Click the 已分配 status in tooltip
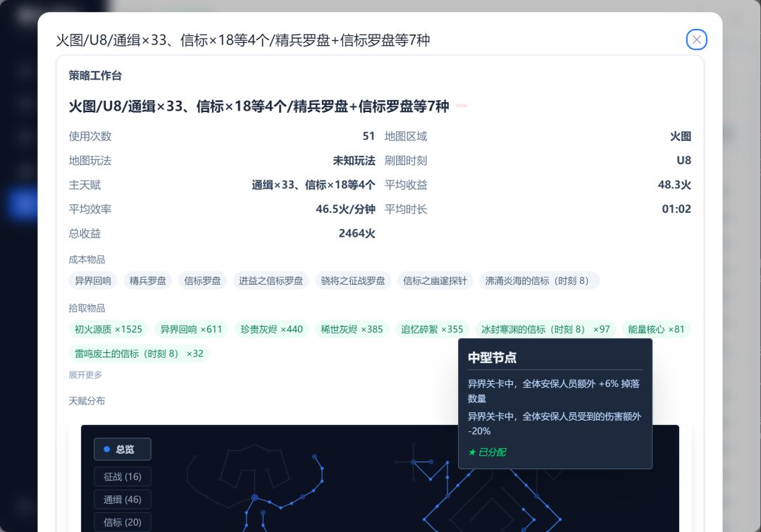This screenshot has width=761, height=532. pyautogui.click(x=488, y=452)
